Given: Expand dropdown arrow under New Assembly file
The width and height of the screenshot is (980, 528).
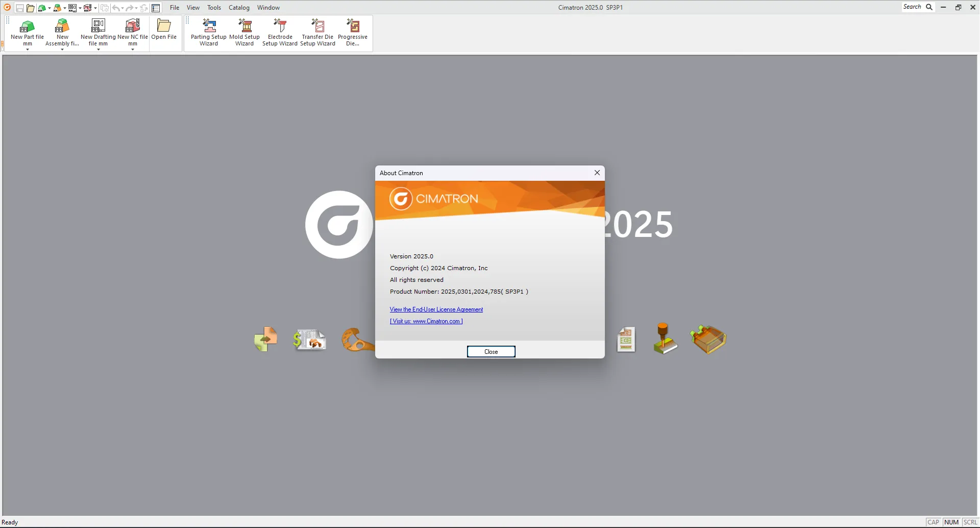Looking at the screenshot, I should click(x=62, y=50).
